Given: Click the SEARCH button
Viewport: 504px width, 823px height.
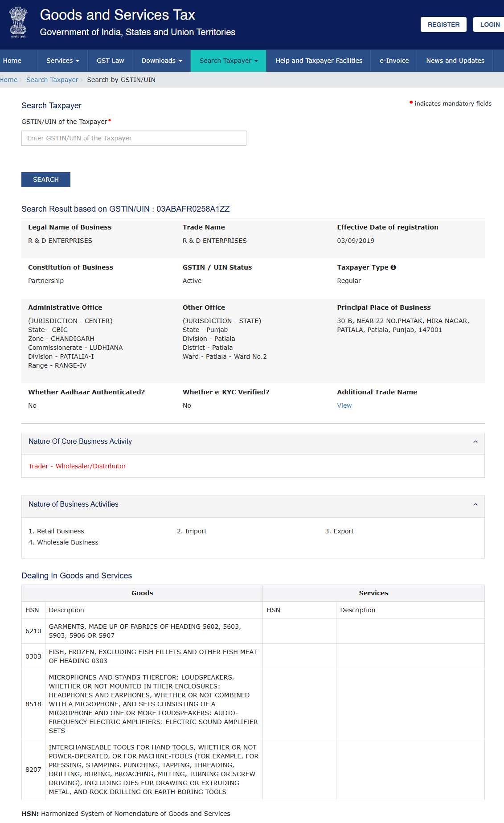Looking at the screenshot, I should [46, 180].
